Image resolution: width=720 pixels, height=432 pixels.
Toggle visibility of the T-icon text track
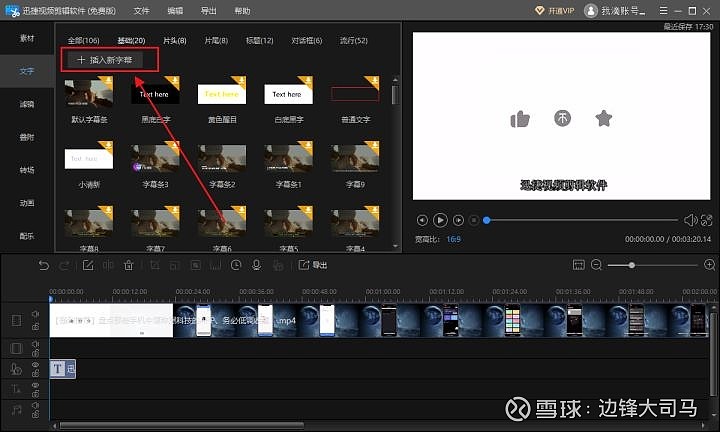(35, 385)
